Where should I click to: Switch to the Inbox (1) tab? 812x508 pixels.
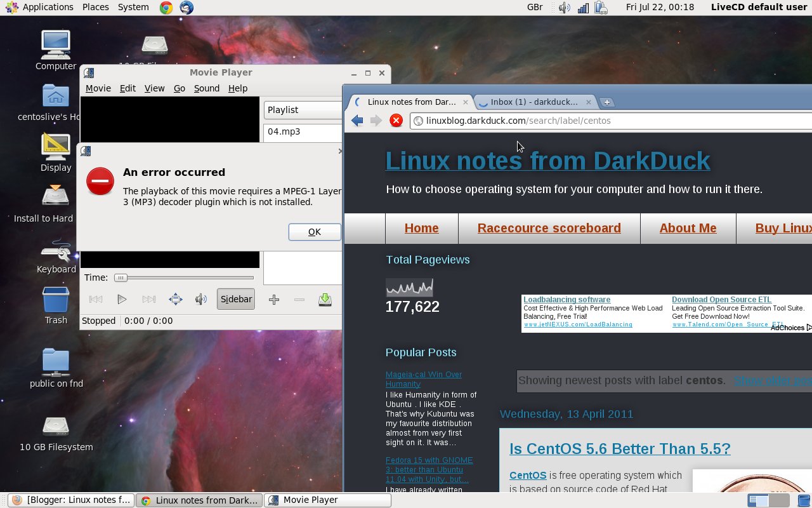(x=534, y=102)
